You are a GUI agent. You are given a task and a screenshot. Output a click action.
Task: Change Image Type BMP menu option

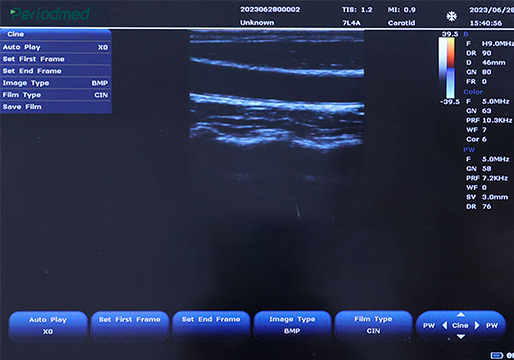pos(56,83)
